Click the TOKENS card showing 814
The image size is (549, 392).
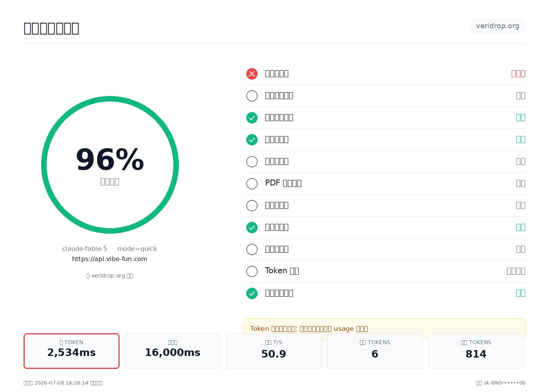pyautogui.click(x=476, y=351)
